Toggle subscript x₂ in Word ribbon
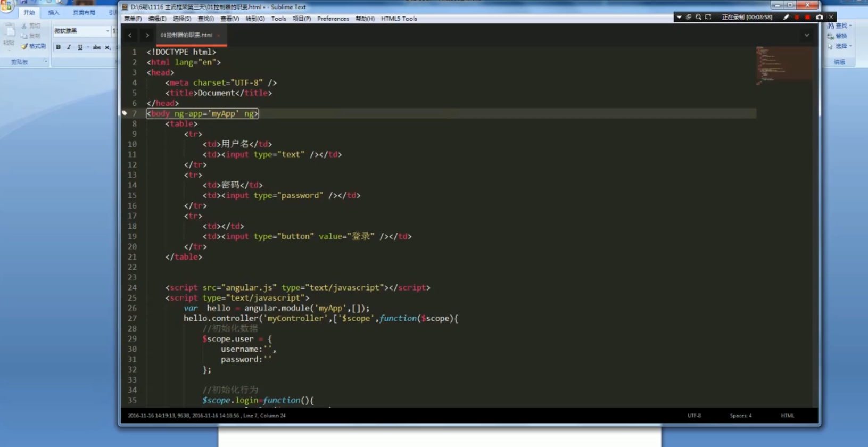 click(108, 47)
